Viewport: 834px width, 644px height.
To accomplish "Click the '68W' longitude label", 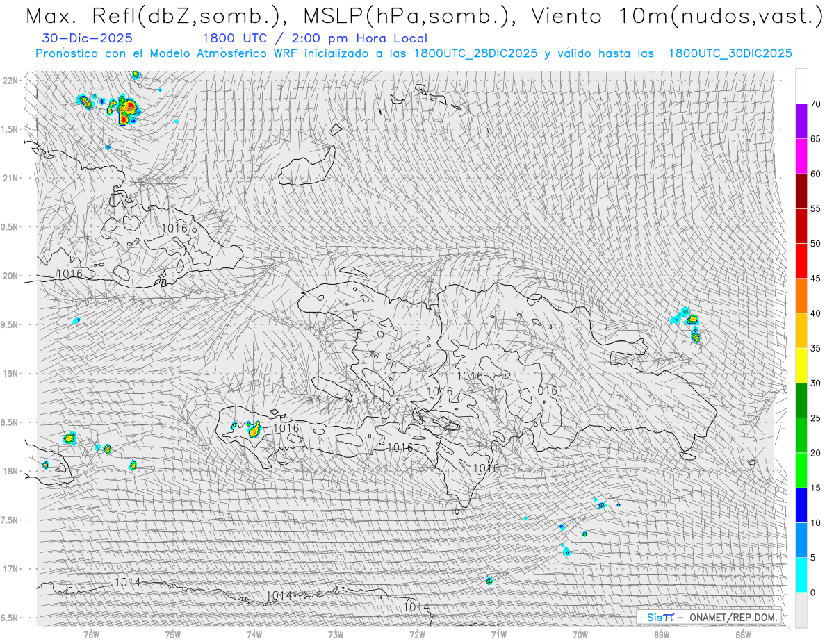I will 743,634.
